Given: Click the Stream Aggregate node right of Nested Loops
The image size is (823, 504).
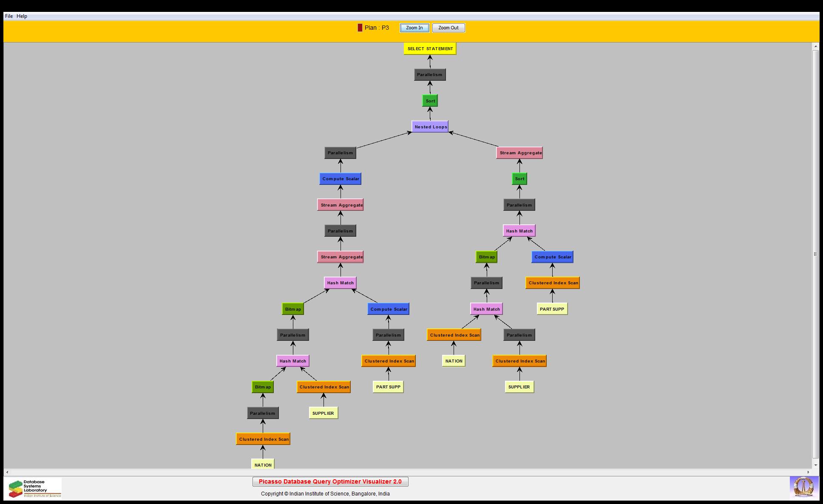Looking at the screenshot, I should 519,153.
